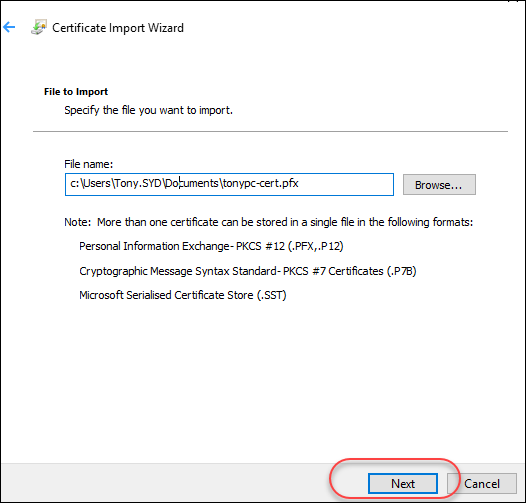Place cursor on Tony.SYD in the path

pos(138,183)
